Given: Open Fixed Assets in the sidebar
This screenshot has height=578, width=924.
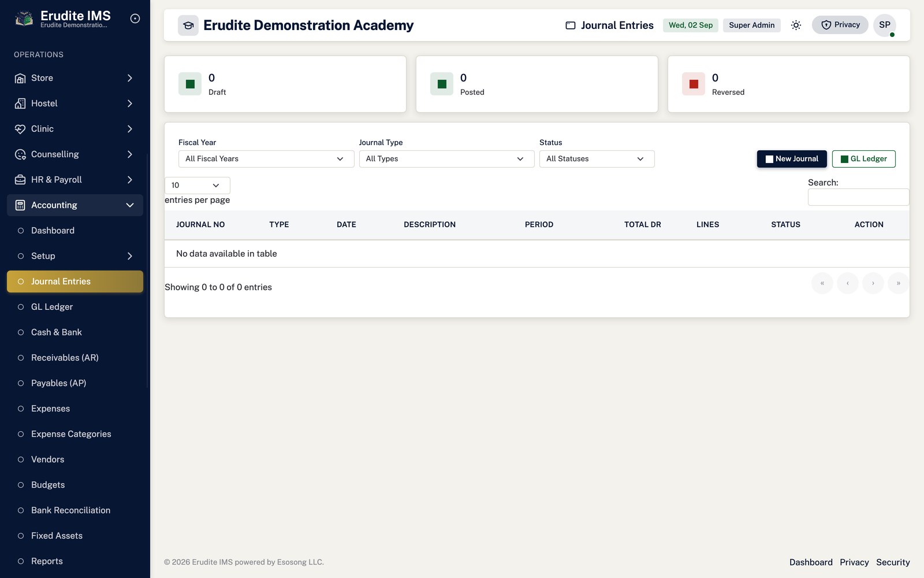Looking at the screenshot, I should (75, 536).
